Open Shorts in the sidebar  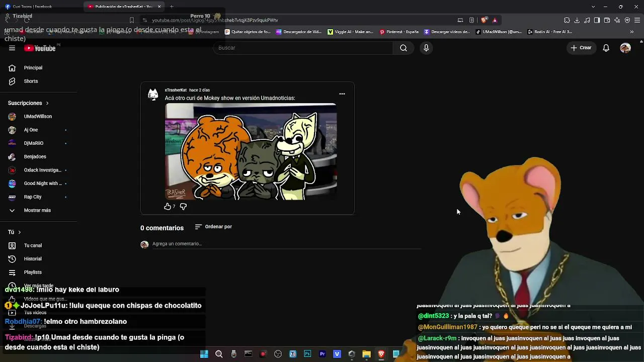click(31, 81)
